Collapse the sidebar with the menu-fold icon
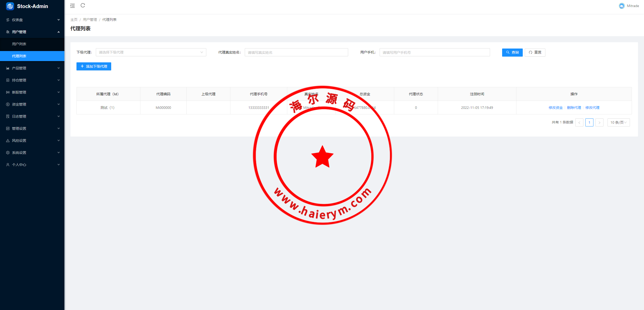 tap(72, 6)
